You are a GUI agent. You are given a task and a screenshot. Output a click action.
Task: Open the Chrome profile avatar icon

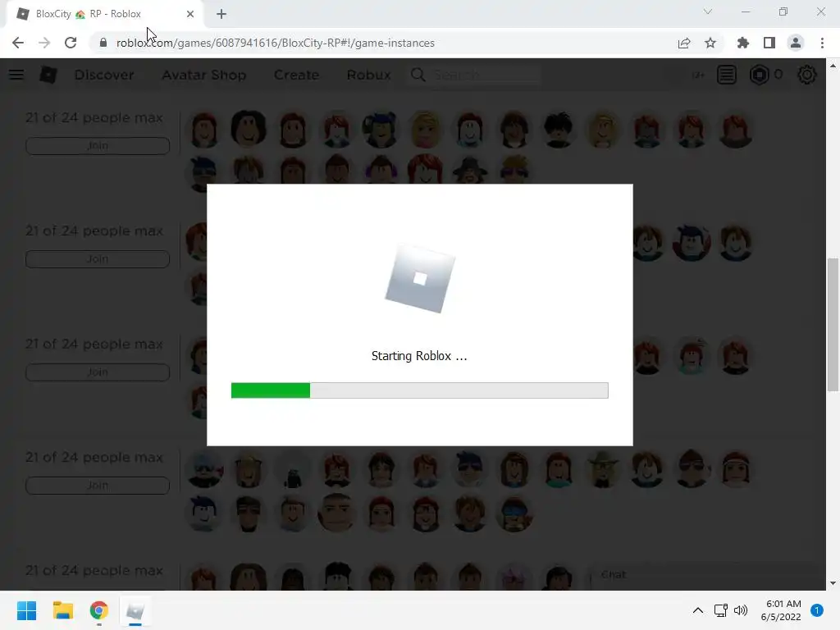point(796,43)
